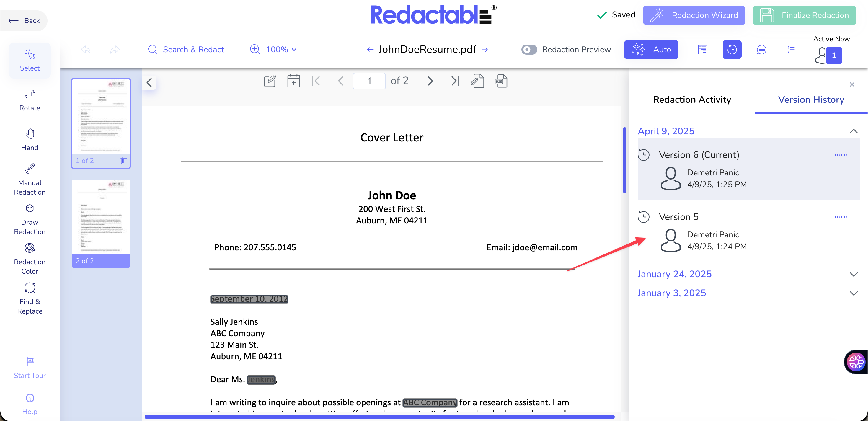868x421 pixels.
Task: Click the undo arrow
Action: click(x=86, y=50)
